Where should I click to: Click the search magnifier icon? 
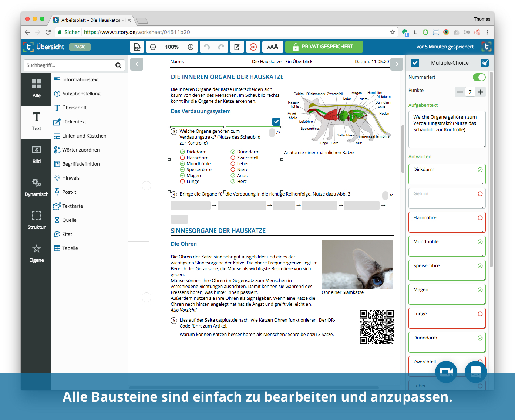[x=118, y=65]
